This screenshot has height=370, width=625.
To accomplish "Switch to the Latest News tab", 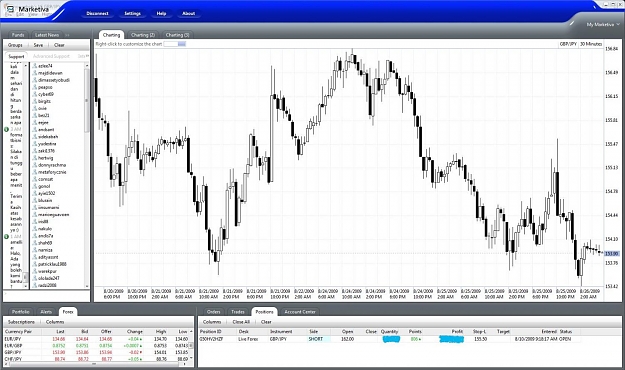I will [47, 35].
